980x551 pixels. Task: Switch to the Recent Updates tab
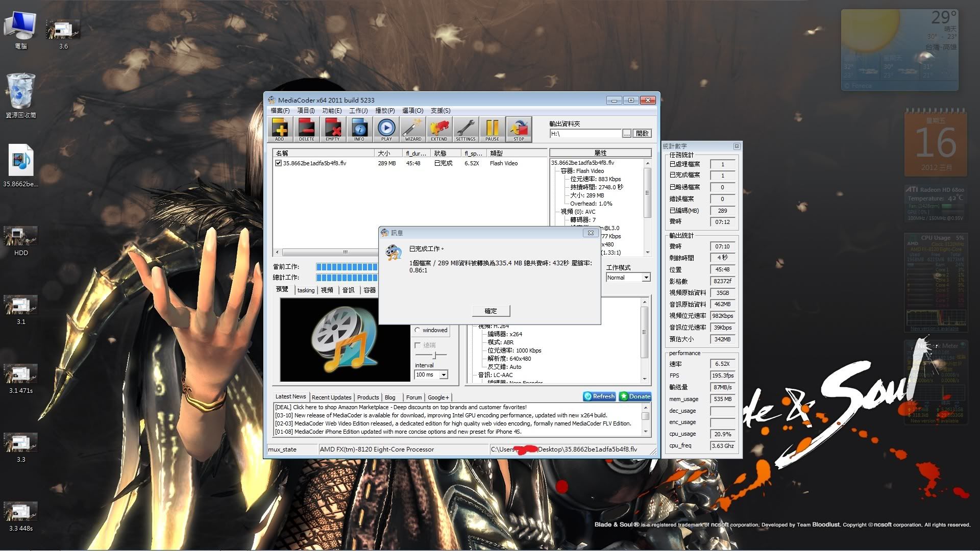pyautogui.click(x=331, y=397)
